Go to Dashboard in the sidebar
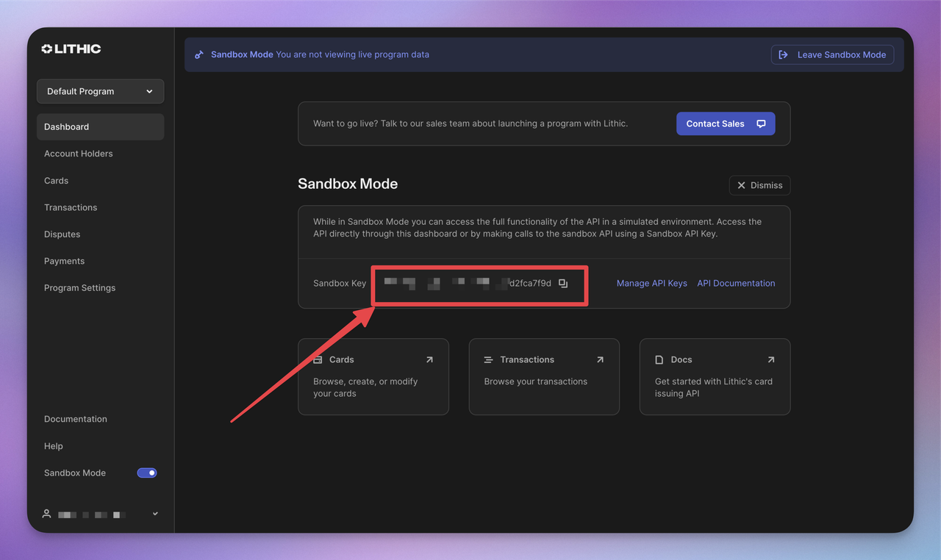The image size is (941, 560). pyautogui.click(x=100, y=126)
